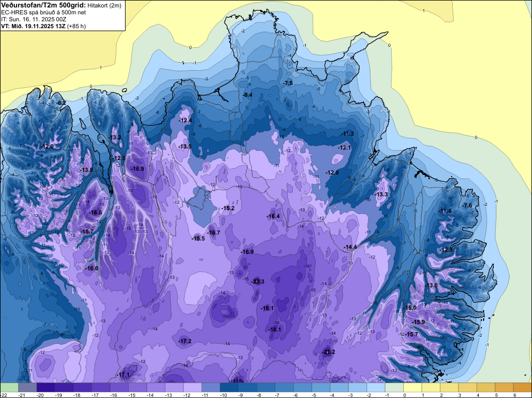
Task: Select the -12.4 temperature label
Action: click(x=186, y=120)
